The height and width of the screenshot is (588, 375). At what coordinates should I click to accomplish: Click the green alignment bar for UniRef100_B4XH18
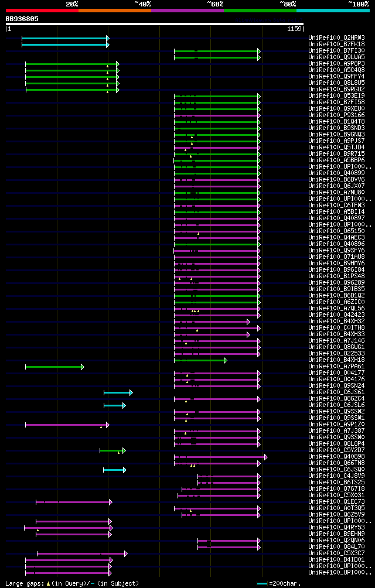(200, 360)
